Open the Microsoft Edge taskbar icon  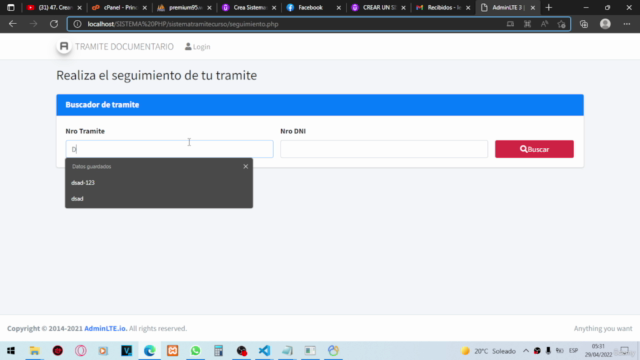click(149, 351)
